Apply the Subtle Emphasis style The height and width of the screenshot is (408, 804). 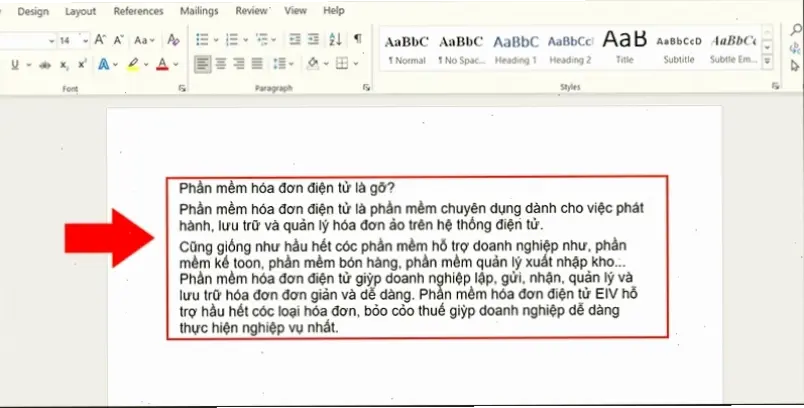[733, 49]
